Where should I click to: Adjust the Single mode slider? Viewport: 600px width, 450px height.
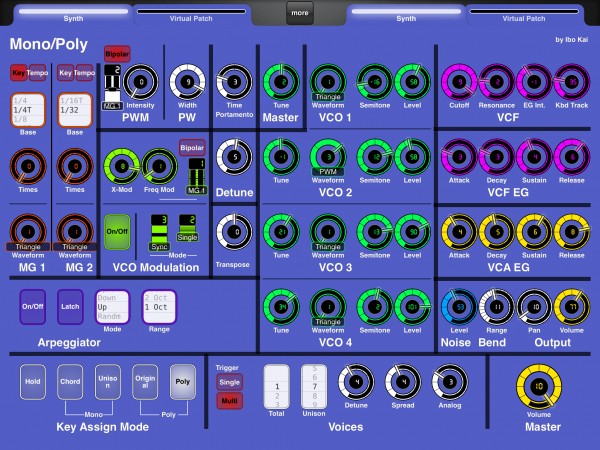(188, 228)
